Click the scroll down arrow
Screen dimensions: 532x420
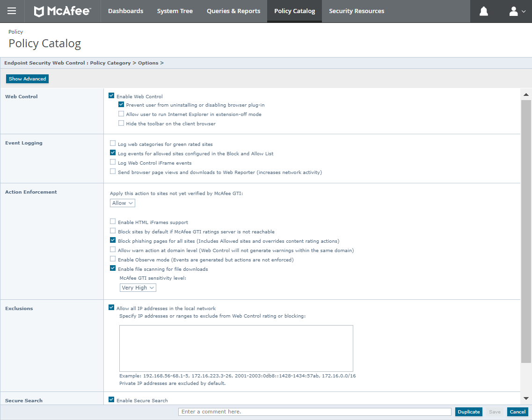point(526,398)
